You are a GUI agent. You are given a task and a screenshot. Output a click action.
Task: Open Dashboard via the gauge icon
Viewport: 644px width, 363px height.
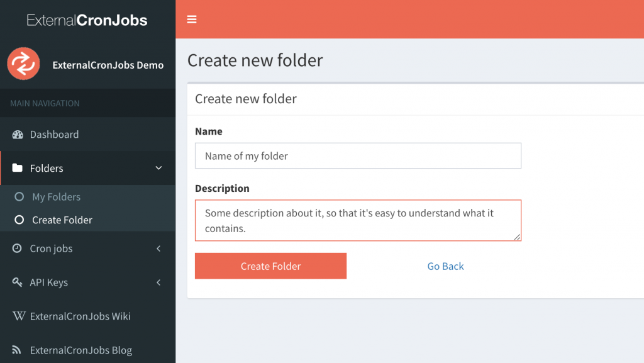[18, 134]
